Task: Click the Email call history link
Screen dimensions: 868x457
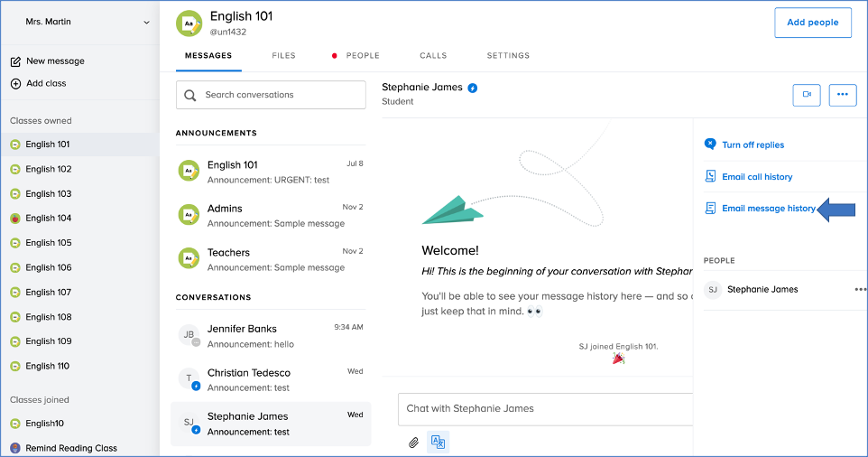Action: click(757, 177)
